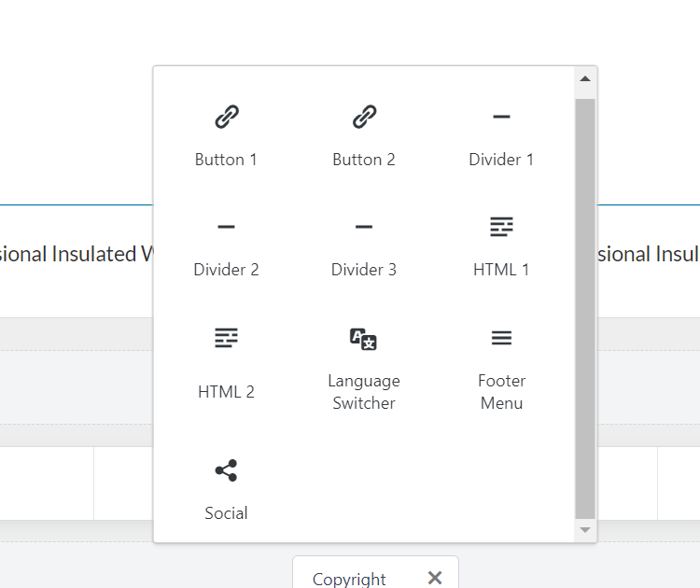Click the scrollbar up arrow in popup

click(x=585, y=79)
